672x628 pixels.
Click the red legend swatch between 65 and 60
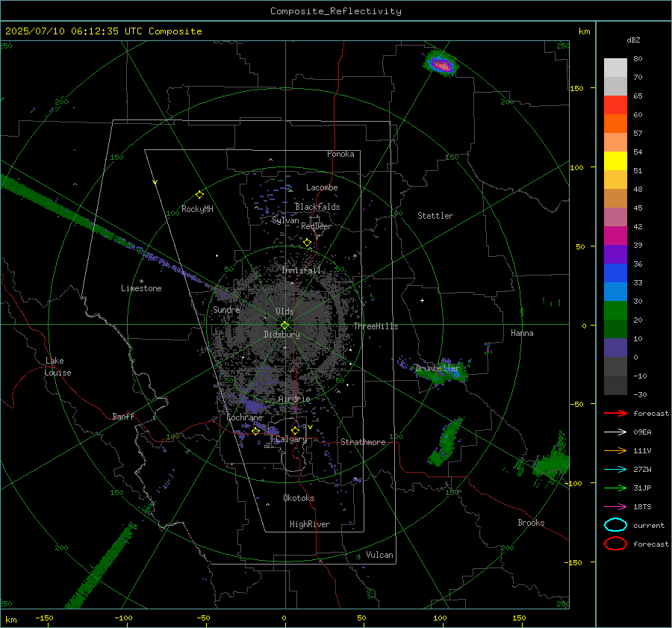[615, 105]
